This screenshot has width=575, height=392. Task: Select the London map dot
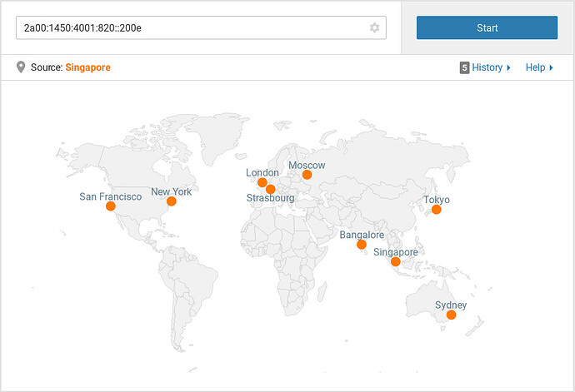(262, 182)
